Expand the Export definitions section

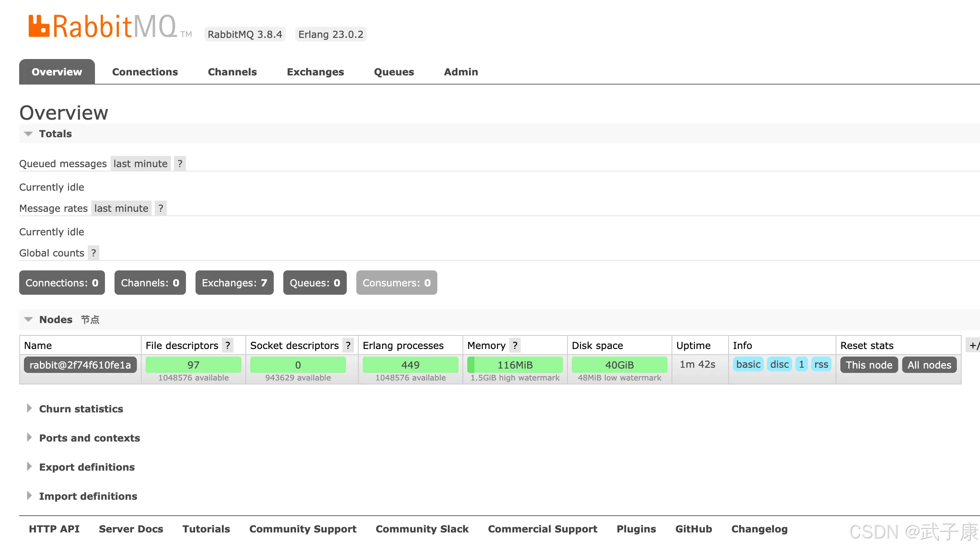point(87,467)
